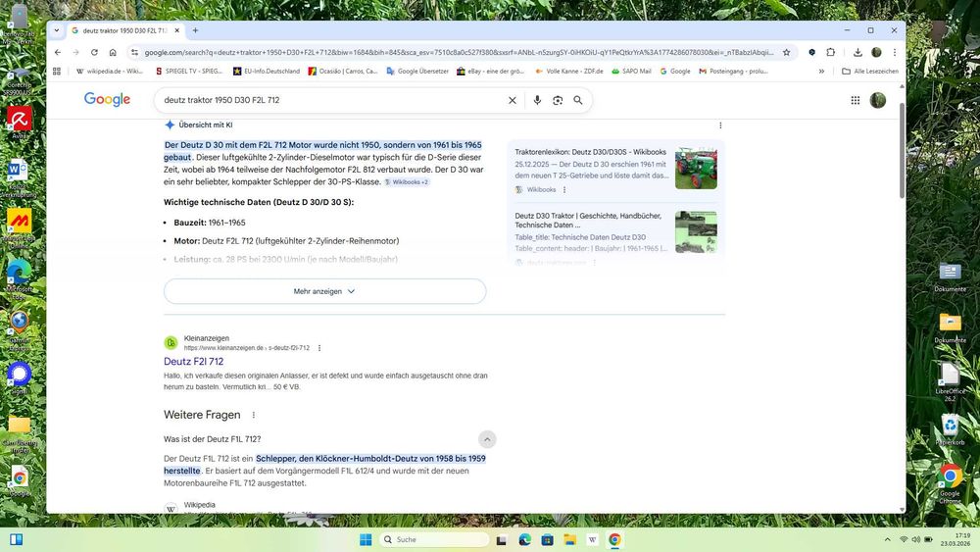Submit search with magnifying glass icon
Image resolution: width=980 pixels, height=552 pixels.
pos(578,100)
